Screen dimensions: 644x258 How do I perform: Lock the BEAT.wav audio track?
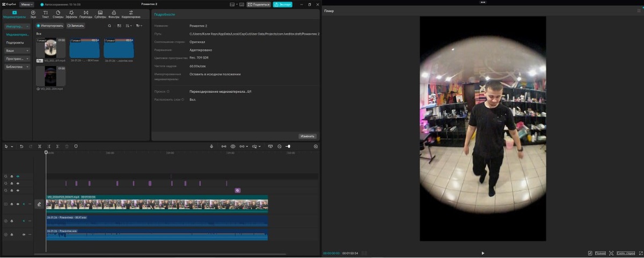point(12,221)
